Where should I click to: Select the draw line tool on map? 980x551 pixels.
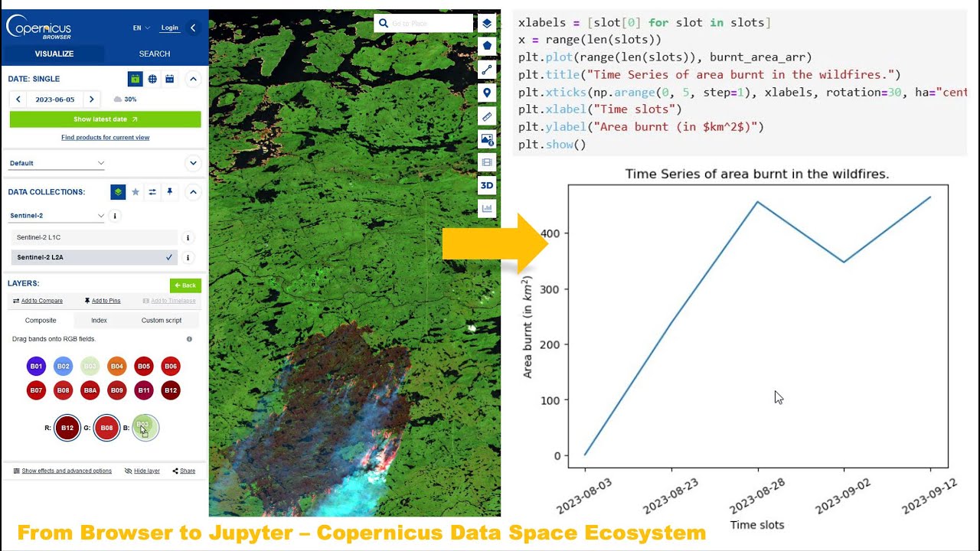pos(487,70)
